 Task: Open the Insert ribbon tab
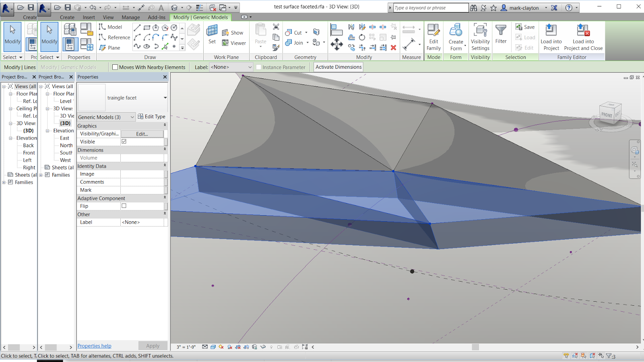coord(89,17)
